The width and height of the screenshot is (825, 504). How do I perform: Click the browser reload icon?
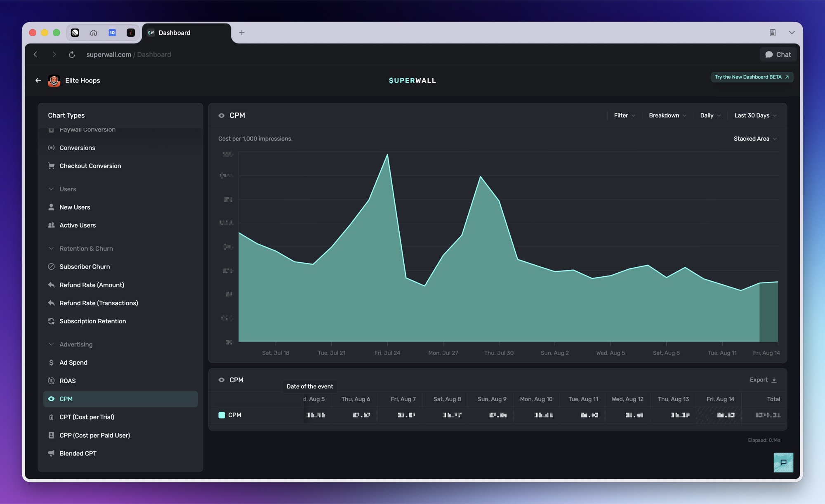pos(72,54)
